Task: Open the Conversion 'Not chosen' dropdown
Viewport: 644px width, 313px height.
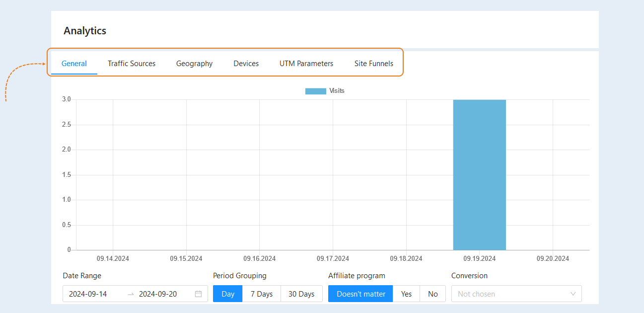Action: pos(516,294)
